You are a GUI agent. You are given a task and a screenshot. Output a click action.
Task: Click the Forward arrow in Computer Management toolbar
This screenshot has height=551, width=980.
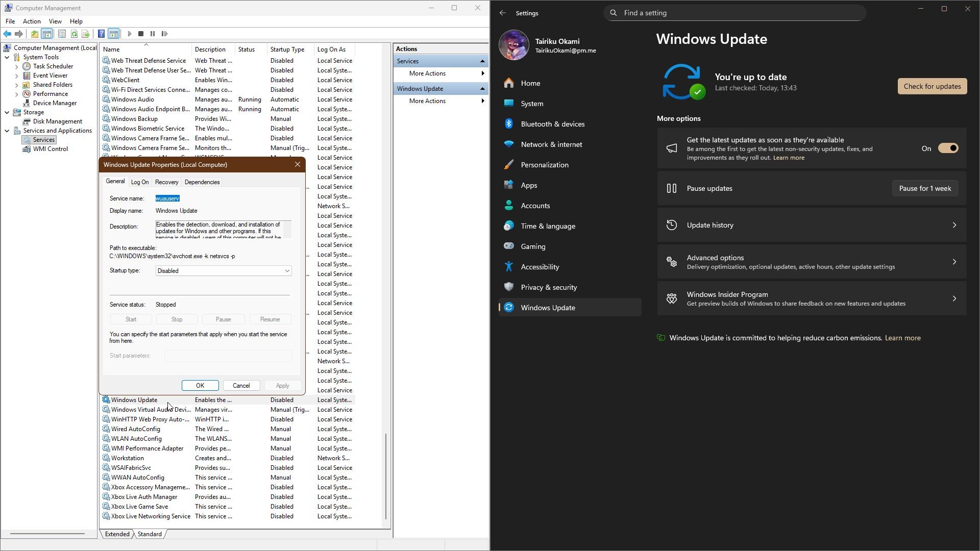pos(19,34)
